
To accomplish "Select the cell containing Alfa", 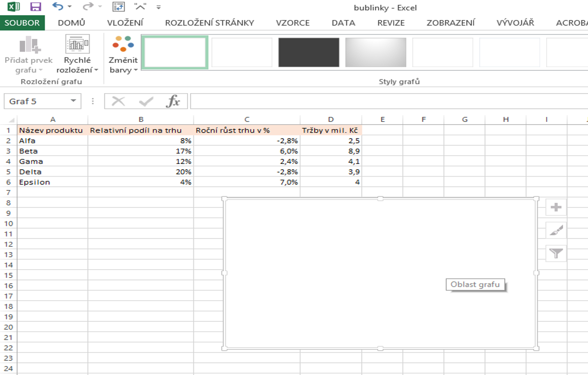I will (x=53, y=140).
